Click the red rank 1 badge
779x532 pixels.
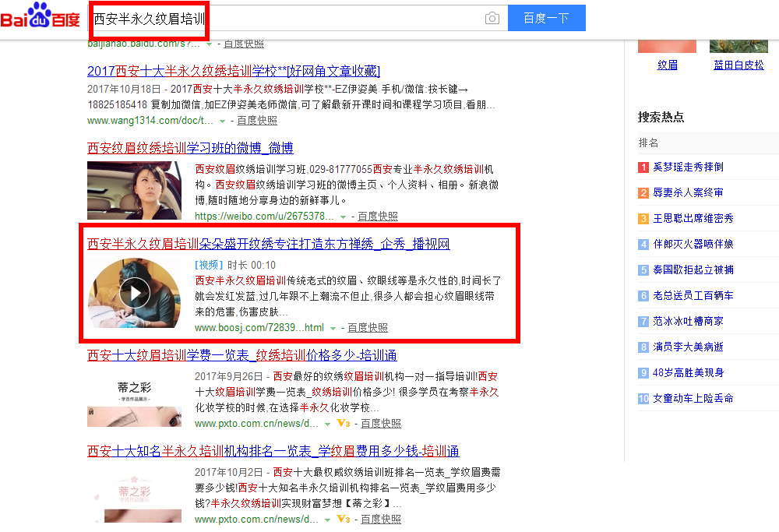tap(643, 167)
